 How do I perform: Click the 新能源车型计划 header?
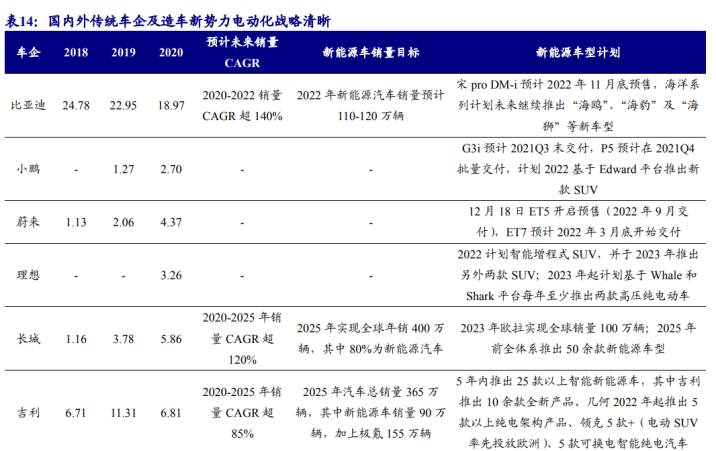578,52
